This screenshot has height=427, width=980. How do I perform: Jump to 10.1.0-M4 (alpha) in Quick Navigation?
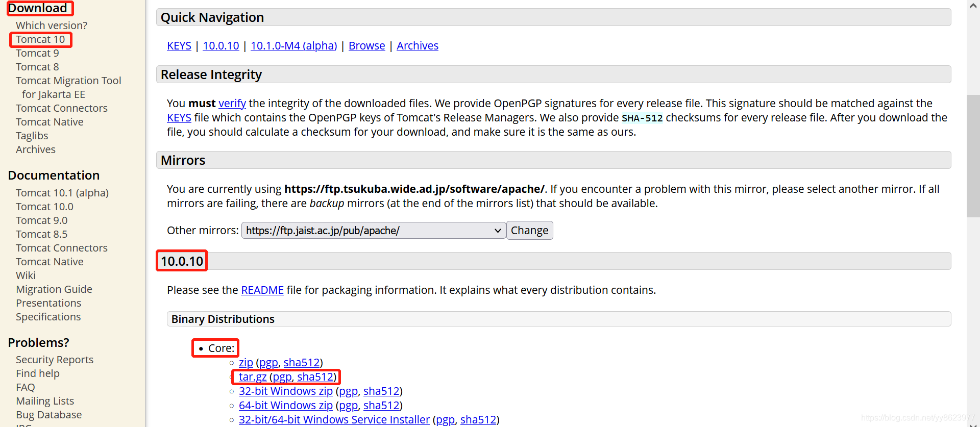[294, 46]
